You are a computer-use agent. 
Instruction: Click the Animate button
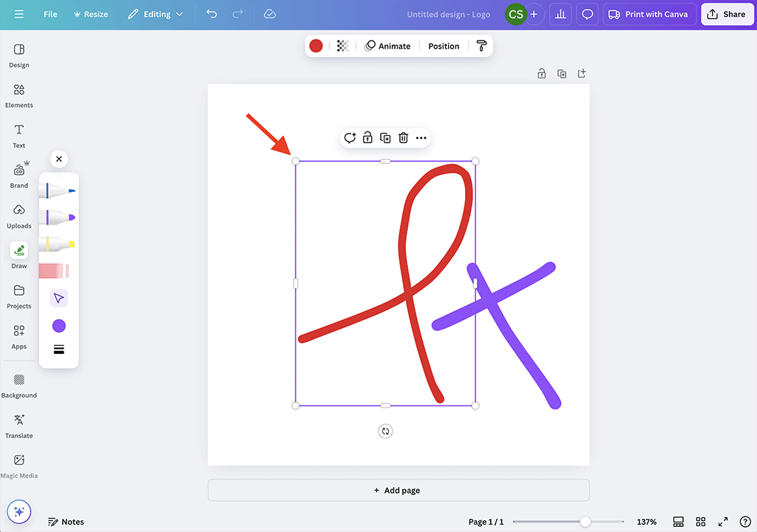[x=387, y=46]
